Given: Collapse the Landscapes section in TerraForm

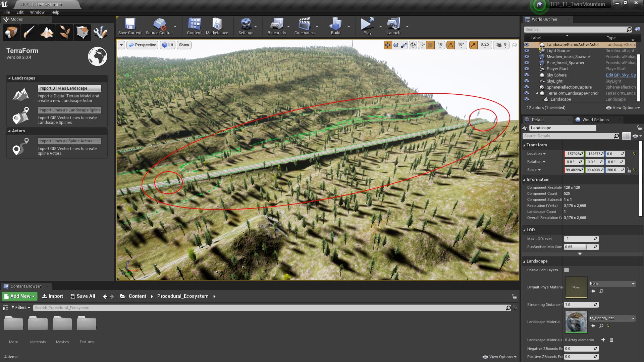Looking at the screenshot, I should click(9, 78).
